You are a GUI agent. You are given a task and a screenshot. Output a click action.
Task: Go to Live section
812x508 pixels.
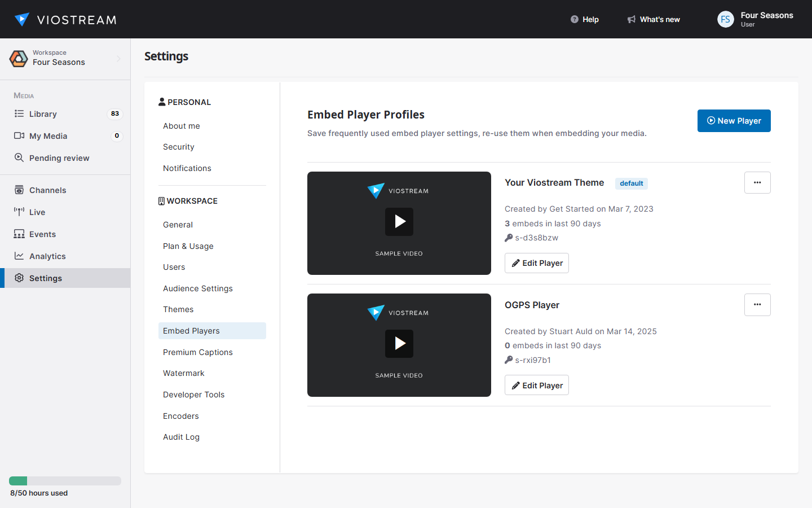(37, 212)
